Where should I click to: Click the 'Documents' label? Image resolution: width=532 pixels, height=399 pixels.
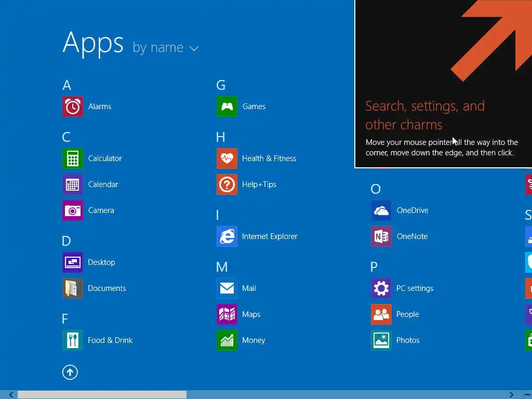click(x=107, y=288)
